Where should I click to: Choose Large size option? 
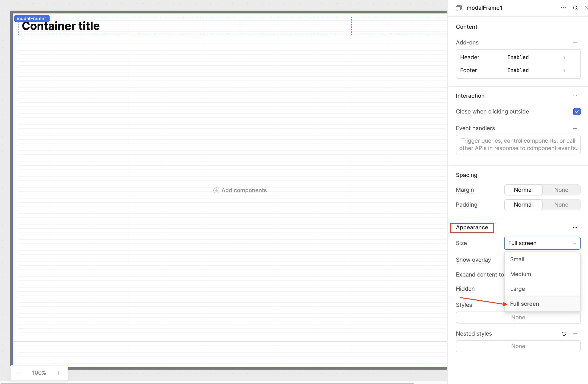pos(517,289)
